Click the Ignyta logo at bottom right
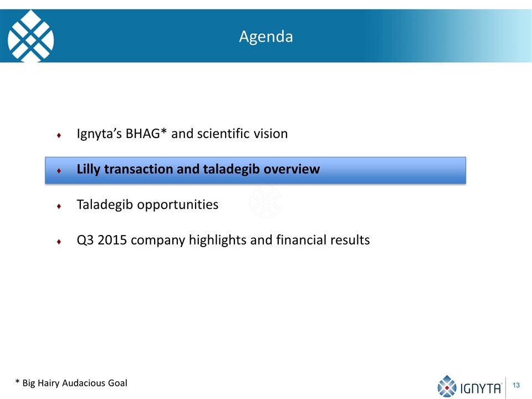 pos(469,386)
